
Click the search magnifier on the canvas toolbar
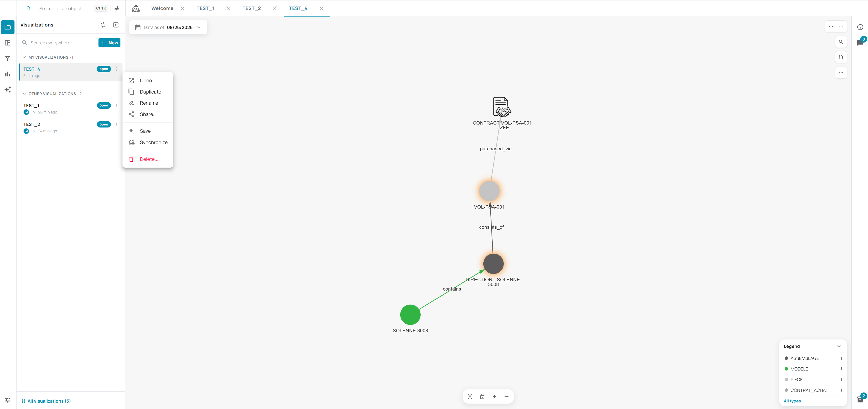click(x=841, y=42)
